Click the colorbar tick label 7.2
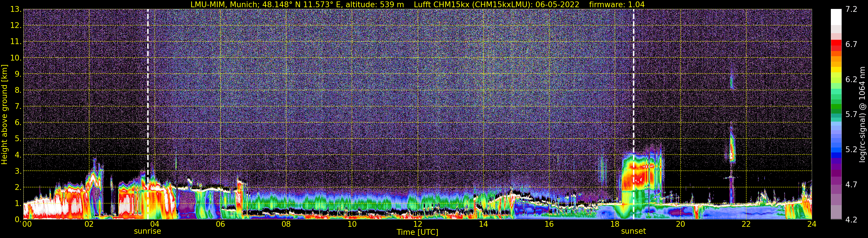The image size is (868, 238). pyautogui.click(x=851, y=10)
